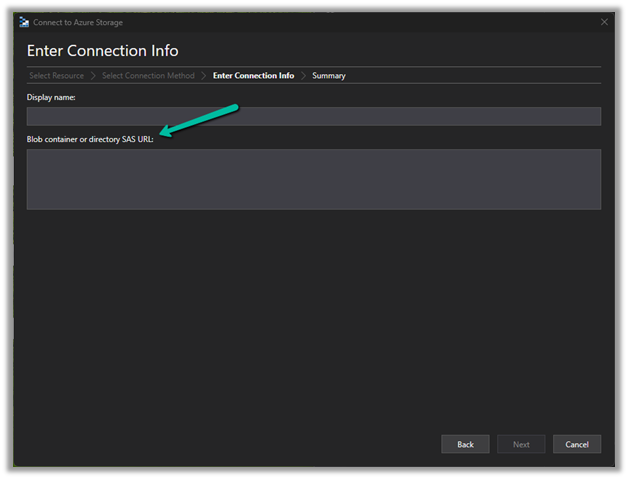Image resolution: width=628 pixels, height=479 pixels.
Task: Click the chevron right after Select Connection Method
Action: click(204, 76)
